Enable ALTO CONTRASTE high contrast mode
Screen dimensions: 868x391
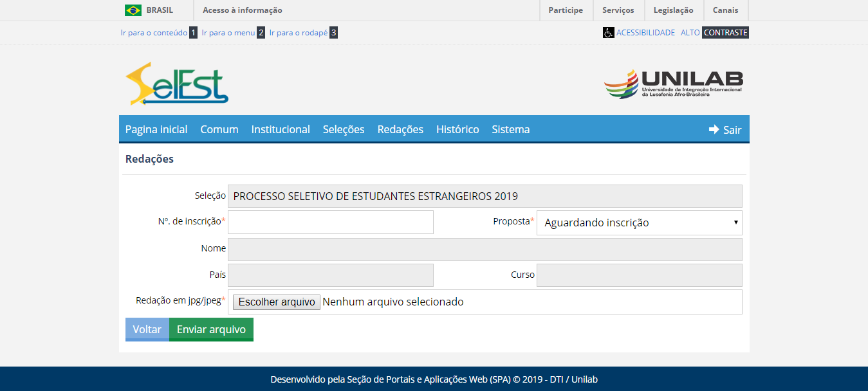coord(716,32)
